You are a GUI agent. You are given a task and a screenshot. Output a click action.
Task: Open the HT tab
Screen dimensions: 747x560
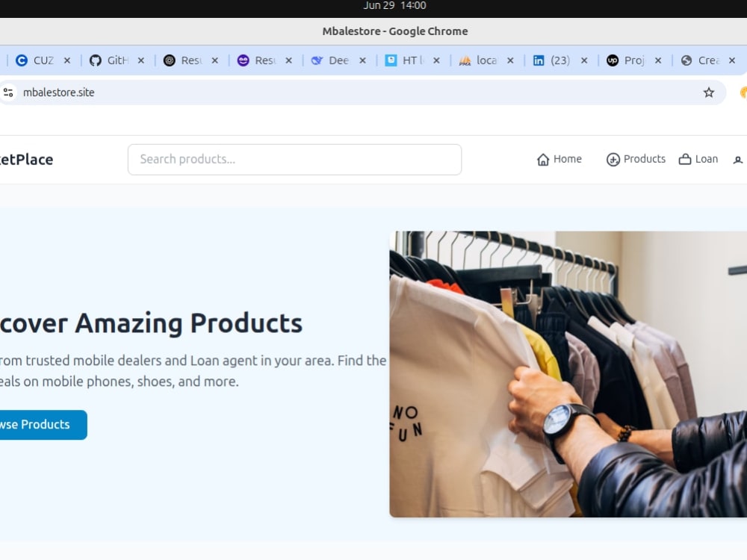pos(412,60)
